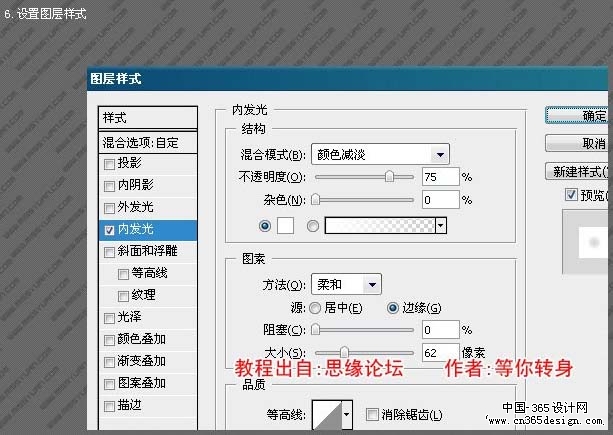613x435 pixels.
Task: Tick the 外发光 outer glow checkbox
Action: (x=109, y=208)
